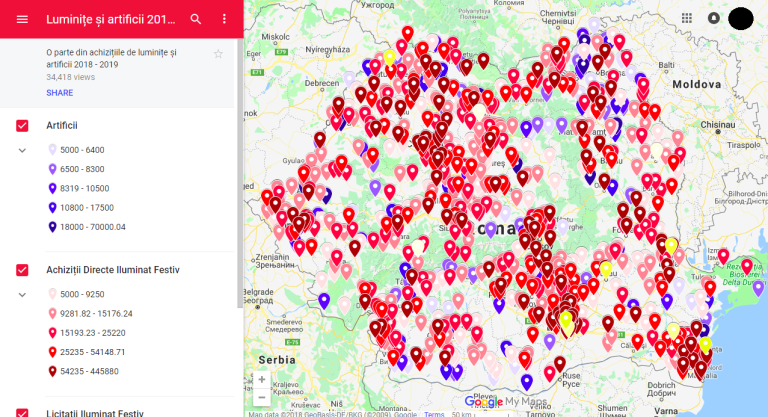Click the Serbia country label
Screen dimensions: 768x417
[277, 360]
